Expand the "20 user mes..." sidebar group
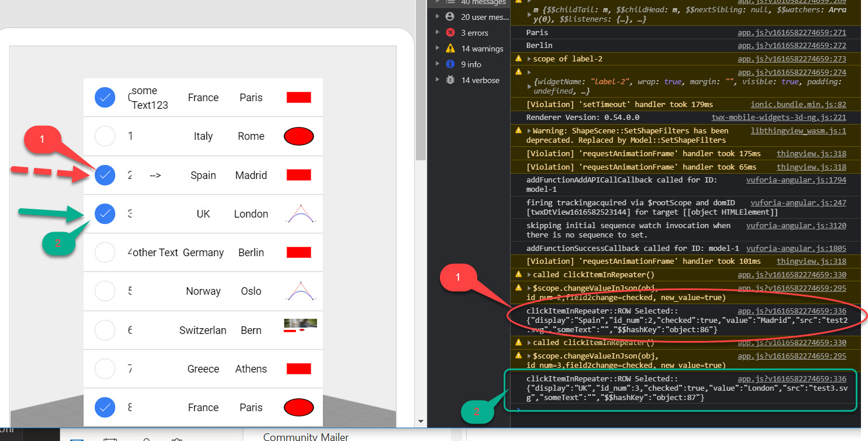Screen dimensions: 868x441 click(x=438, y=16)
